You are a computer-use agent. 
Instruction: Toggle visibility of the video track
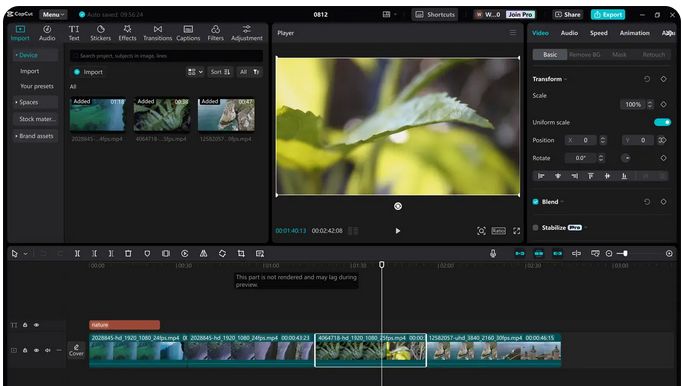[37, 350]
